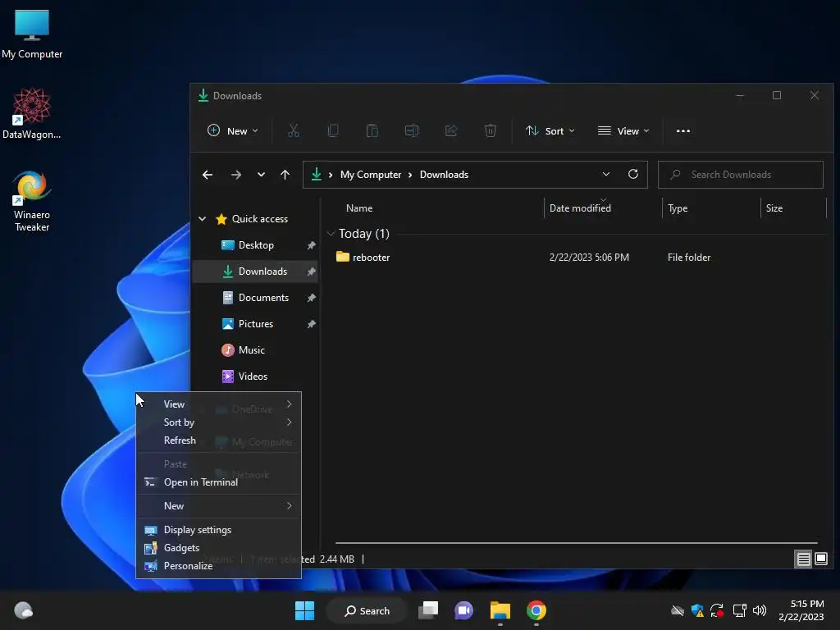Choose Display settings in context menu
The width and height of the screenshot is (840, 630).
[218, 530]
